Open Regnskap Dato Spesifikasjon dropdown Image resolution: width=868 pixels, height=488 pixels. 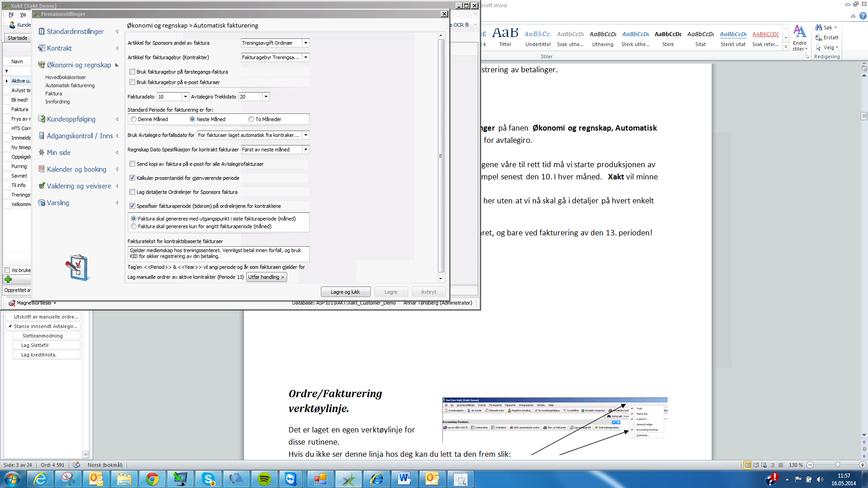306,150
